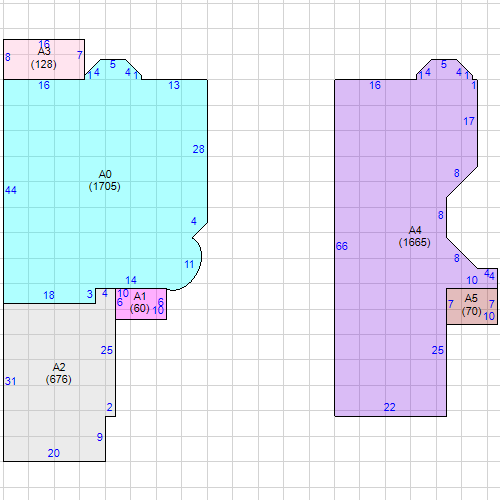Click the 44 dimension on A0's left edge
500x500 pixels.
[11, 190]
